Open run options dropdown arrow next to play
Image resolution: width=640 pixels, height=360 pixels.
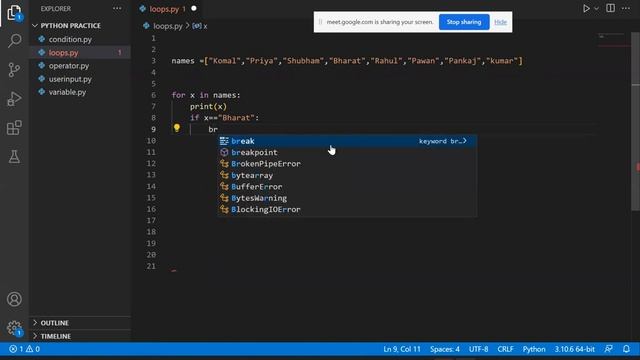point(596,9)
